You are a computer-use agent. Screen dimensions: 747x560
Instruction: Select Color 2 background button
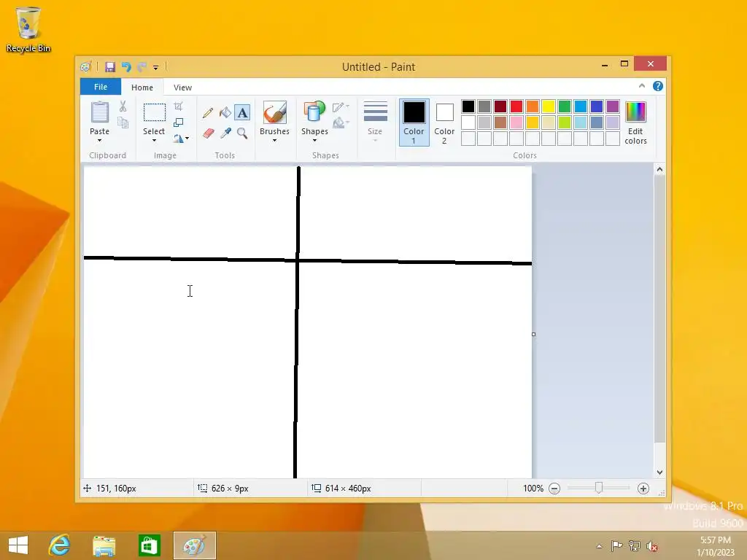444,122
